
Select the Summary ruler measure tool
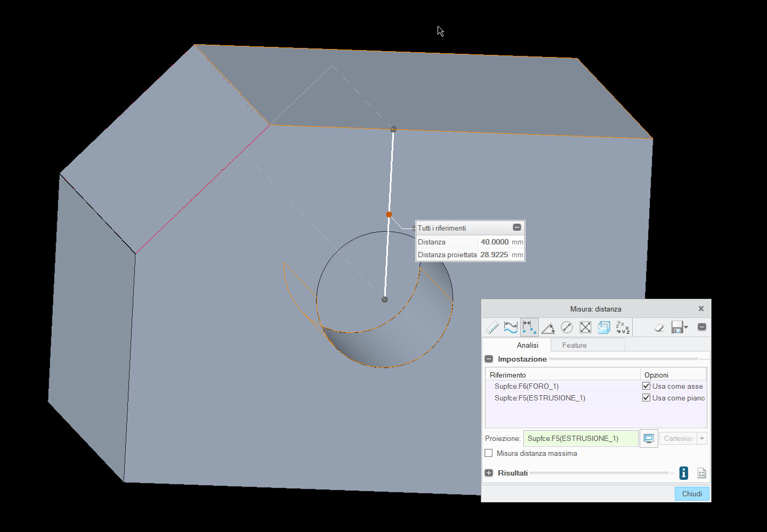point(493,328)
